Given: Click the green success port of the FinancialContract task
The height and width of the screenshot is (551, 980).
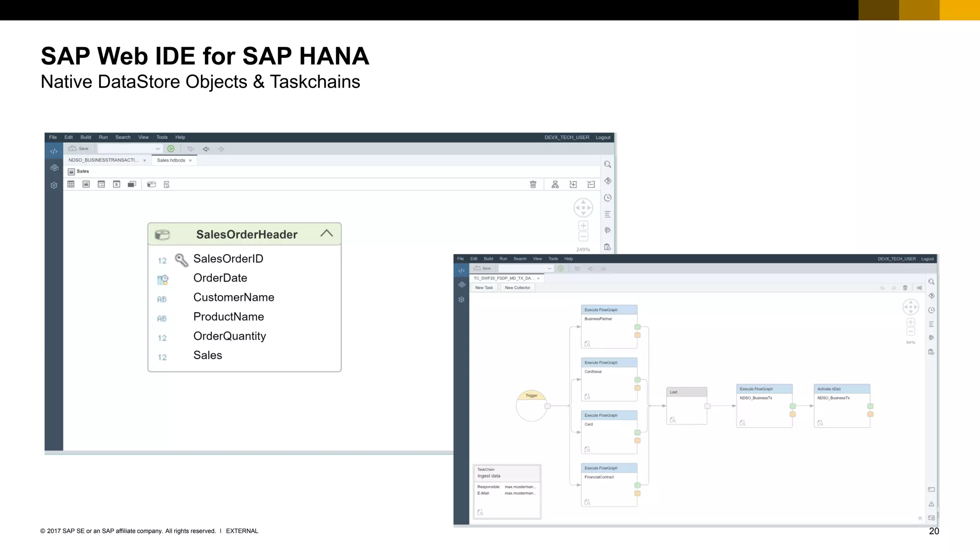Looking at the screenshot, I should click(x=637, y=485).
